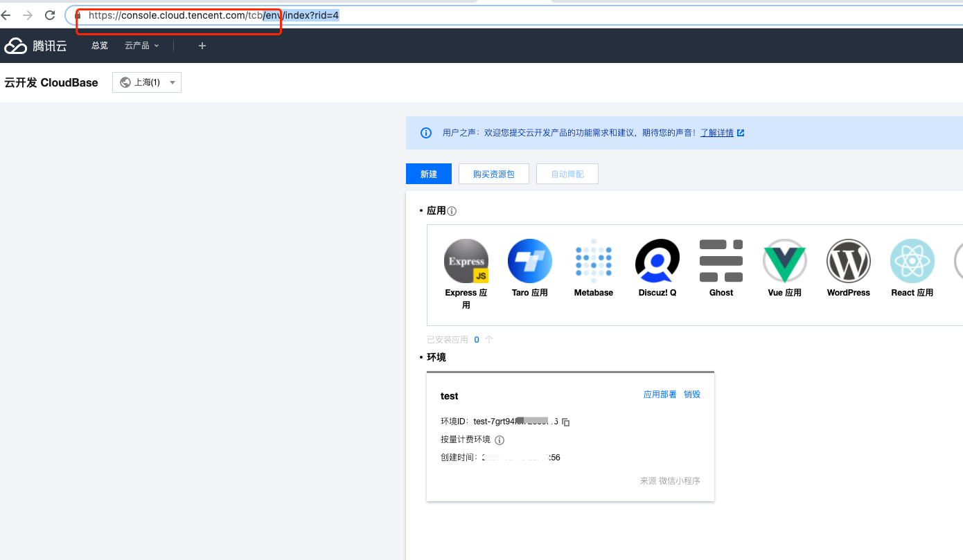
Task: Click the browser back arrow
Action: (x=6, y=15)
